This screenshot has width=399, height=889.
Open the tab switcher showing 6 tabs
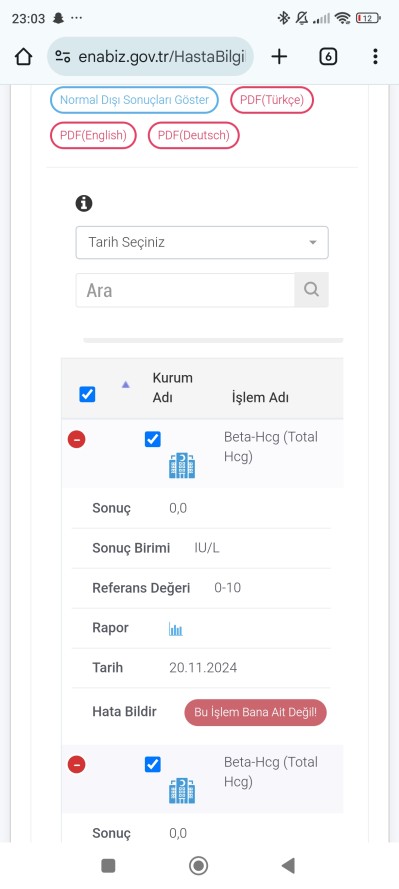point(328,57)
